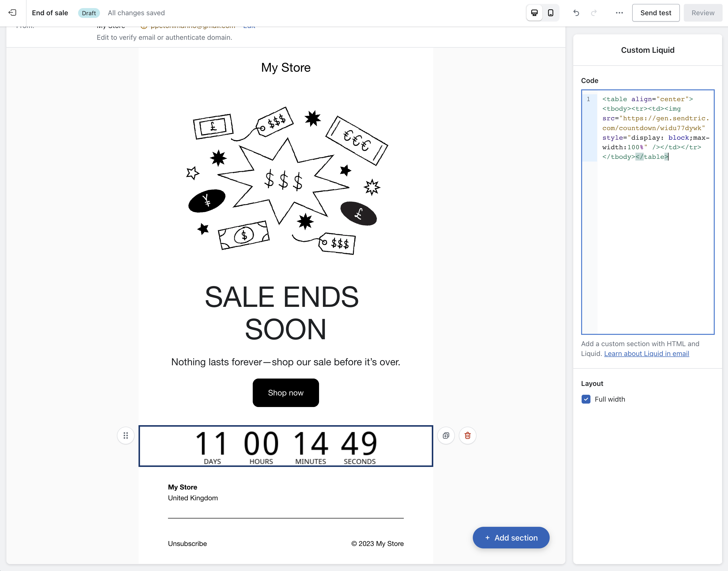This screenshot has width=728, height=571.
Task: Click the drag handle for countdown section
Action: tap(126, 435)
